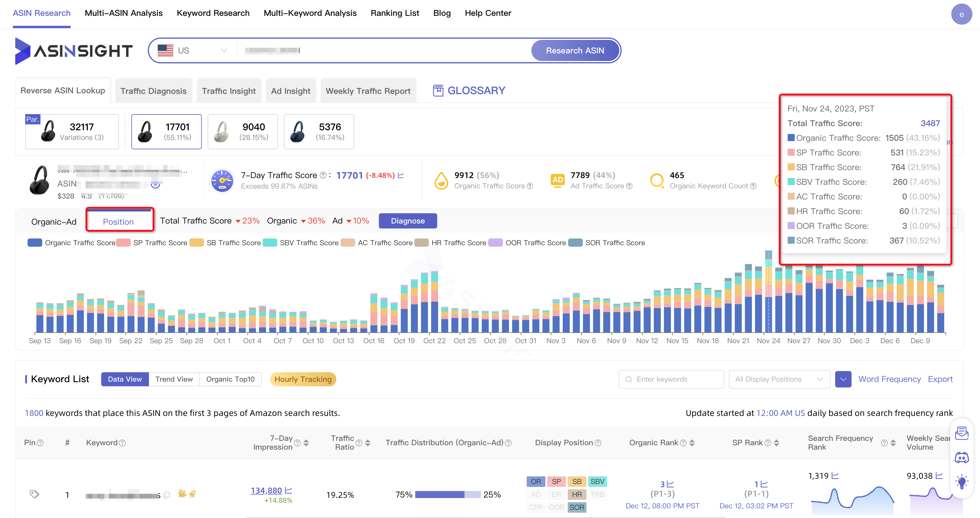Click Ad Traffic Score question mark

tap(629, 186)
